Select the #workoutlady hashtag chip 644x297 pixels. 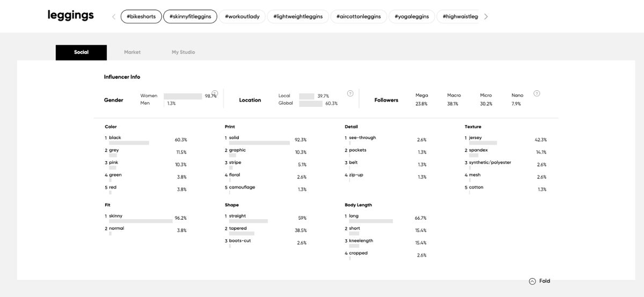click(242, 17)
